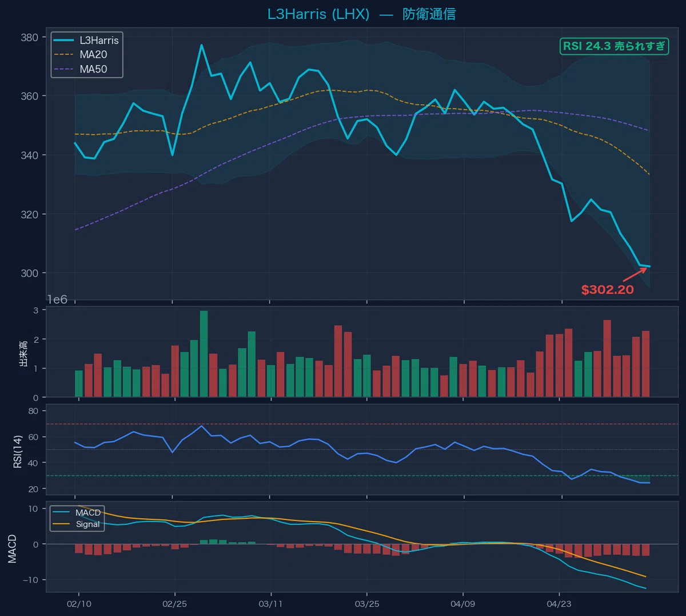Click the $302.20 price annotation
The width and height of the screenshot is (686, 616).
[607, 290]
